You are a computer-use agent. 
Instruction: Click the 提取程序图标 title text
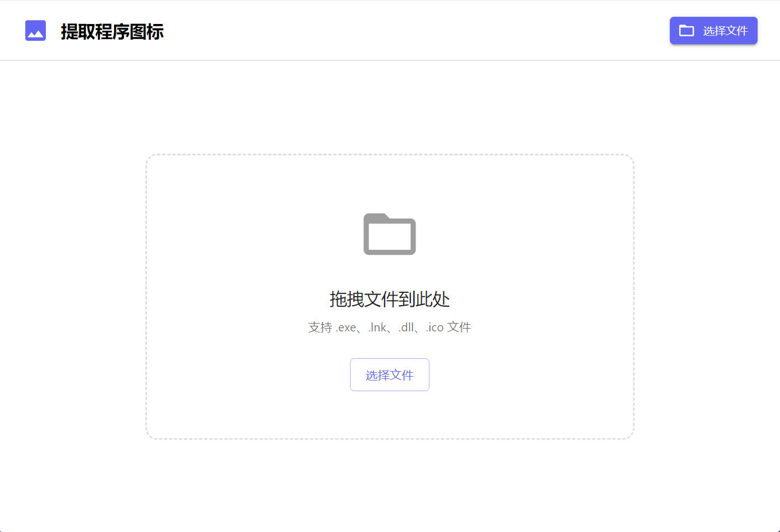click(x=112, y=31)
